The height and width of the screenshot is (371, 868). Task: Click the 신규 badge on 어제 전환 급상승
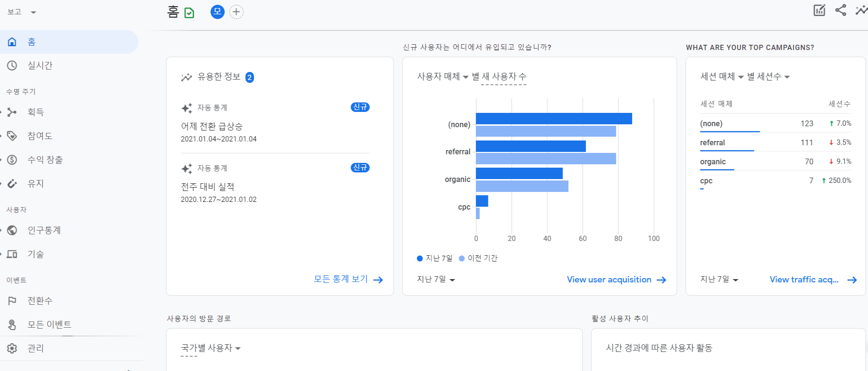[x=360, y=107]
